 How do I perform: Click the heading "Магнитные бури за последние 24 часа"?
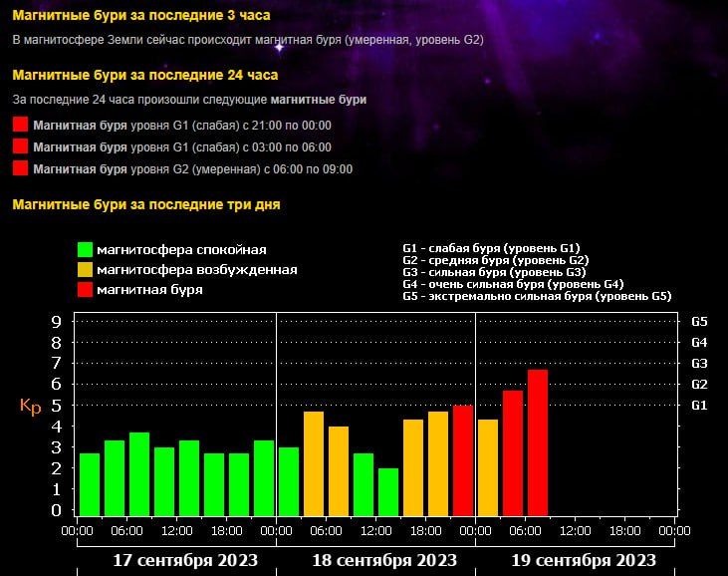coord(144,75)
